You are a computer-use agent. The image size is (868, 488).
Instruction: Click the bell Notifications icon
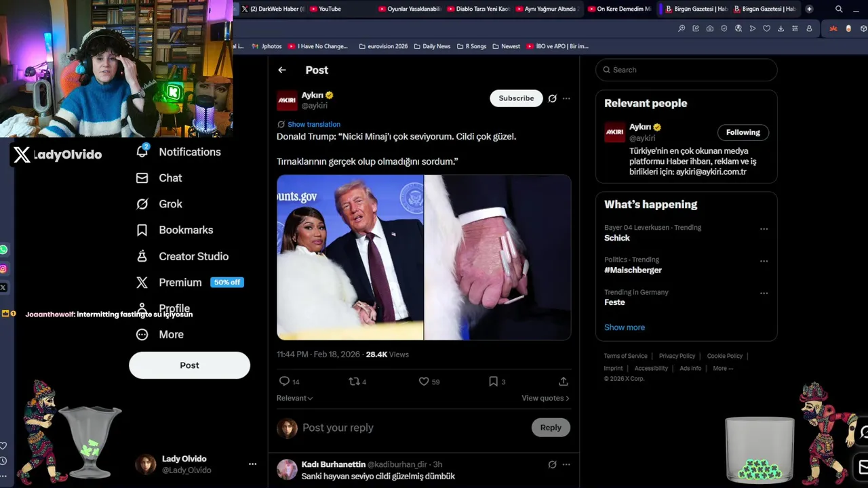[142, 152]
